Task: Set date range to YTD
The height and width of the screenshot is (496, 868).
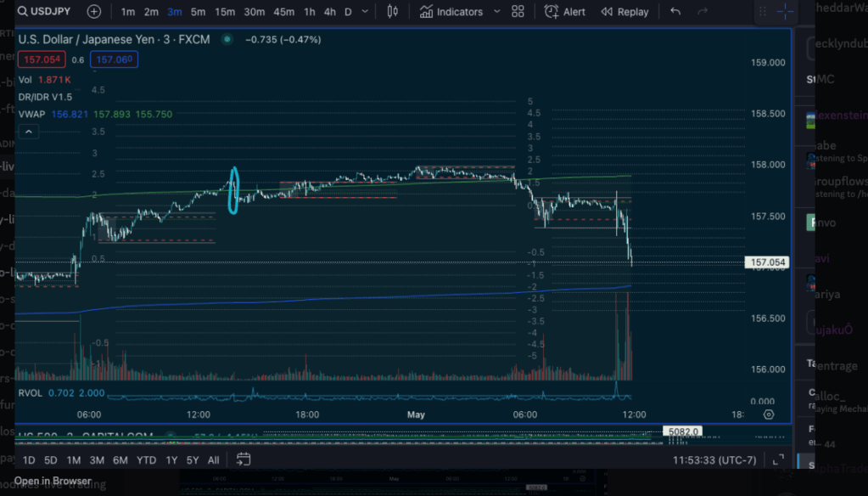Action: click(146, 459)
